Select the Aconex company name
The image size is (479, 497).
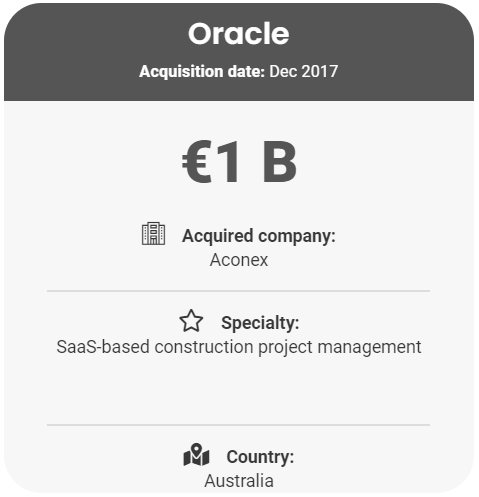click(x=239, y=260)
